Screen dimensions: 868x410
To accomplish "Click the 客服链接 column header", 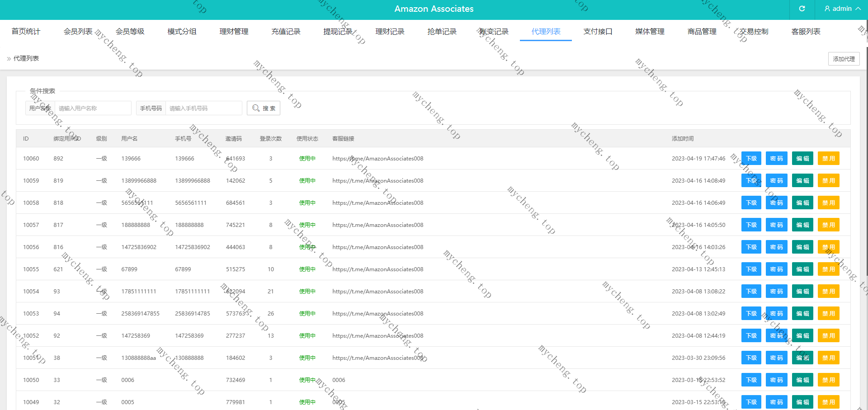I will click(x=343, y=138).
